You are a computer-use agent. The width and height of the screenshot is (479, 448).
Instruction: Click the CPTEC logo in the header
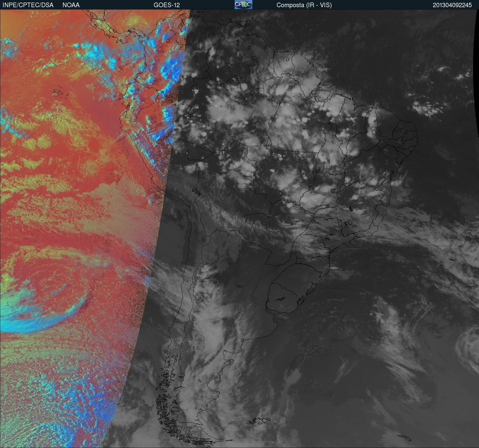(243, 5)
